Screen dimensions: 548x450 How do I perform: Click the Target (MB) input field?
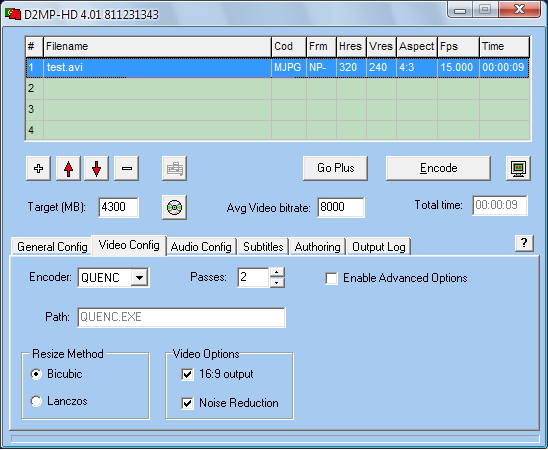[118, 207]
